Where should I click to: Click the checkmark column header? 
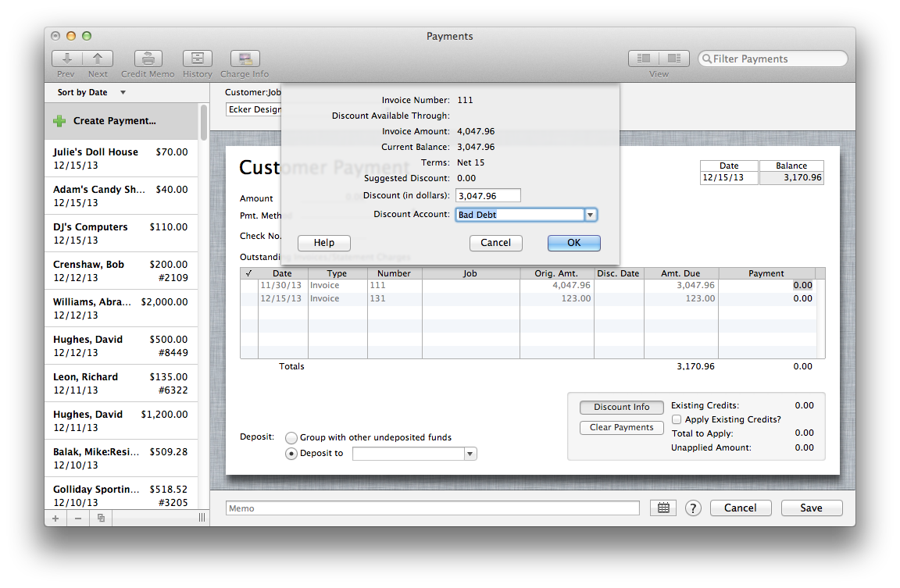point(249,273)
